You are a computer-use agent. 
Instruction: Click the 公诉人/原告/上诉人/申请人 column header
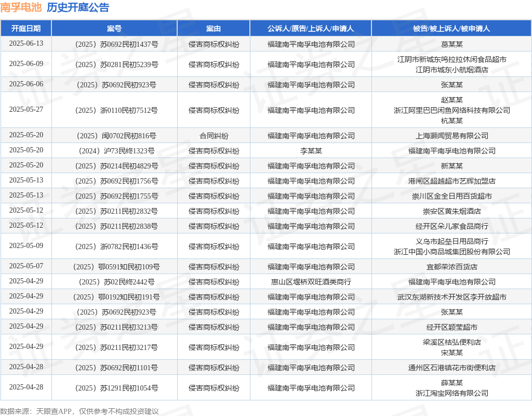click(311, 29)
